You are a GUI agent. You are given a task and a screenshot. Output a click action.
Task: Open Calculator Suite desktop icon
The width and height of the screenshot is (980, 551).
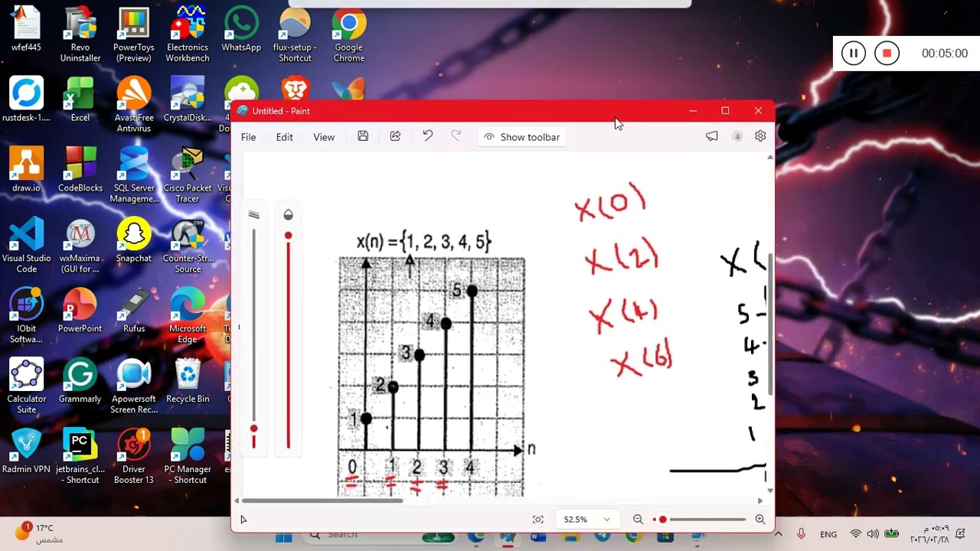pos(26,386)
